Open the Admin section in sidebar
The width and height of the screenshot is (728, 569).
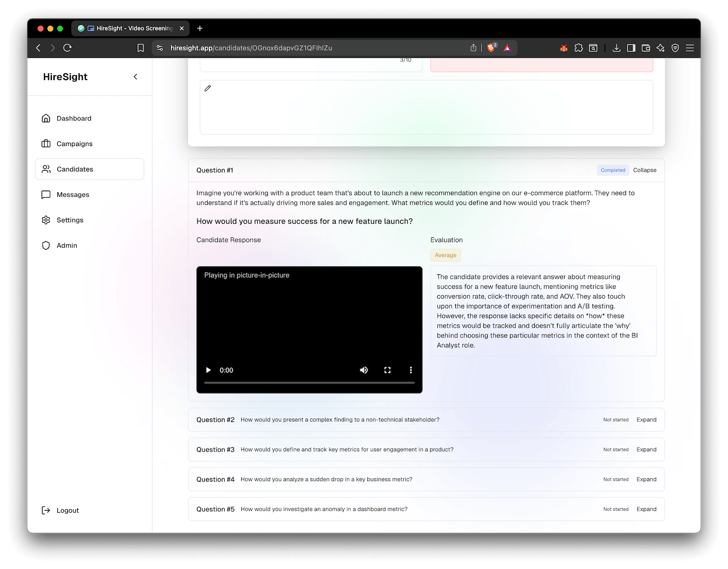pyautogui.click(x=90, y=245)
